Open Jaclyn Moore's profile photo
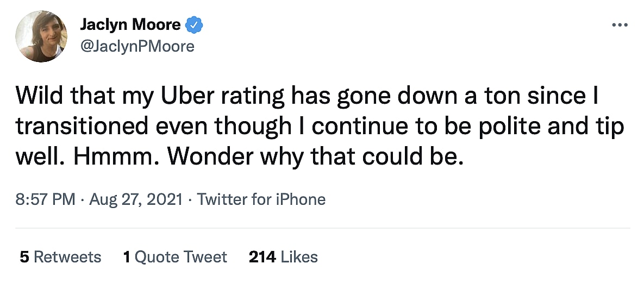The height and width of the screenshot is (283, 644). [x=42, y=36]
